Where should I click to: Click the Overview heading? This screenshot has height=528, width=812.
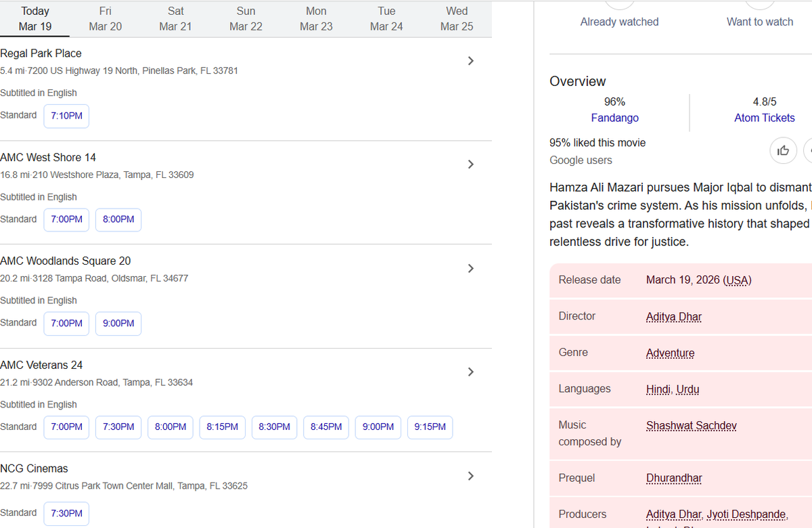(x=578, y=82)
